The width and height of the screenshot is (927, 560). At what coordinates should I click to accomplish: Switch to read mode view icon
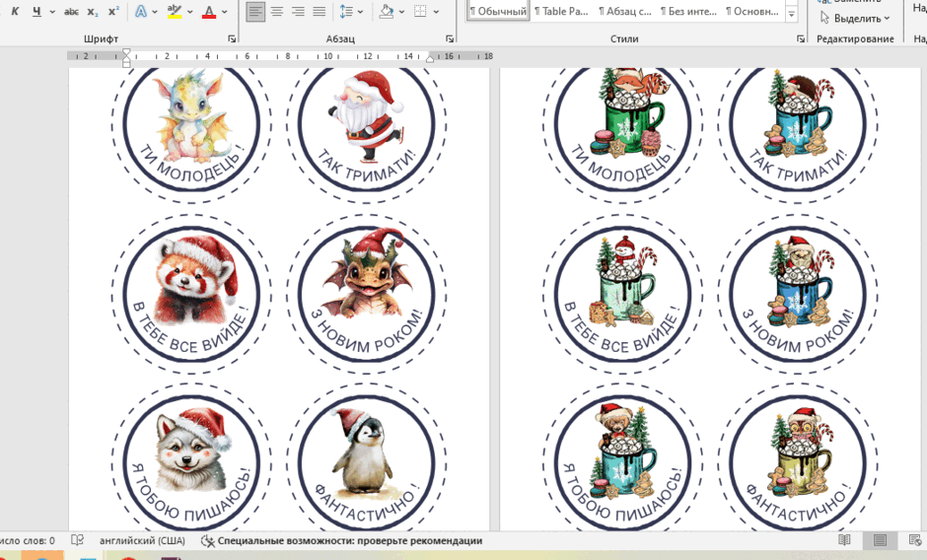[845, 540]
